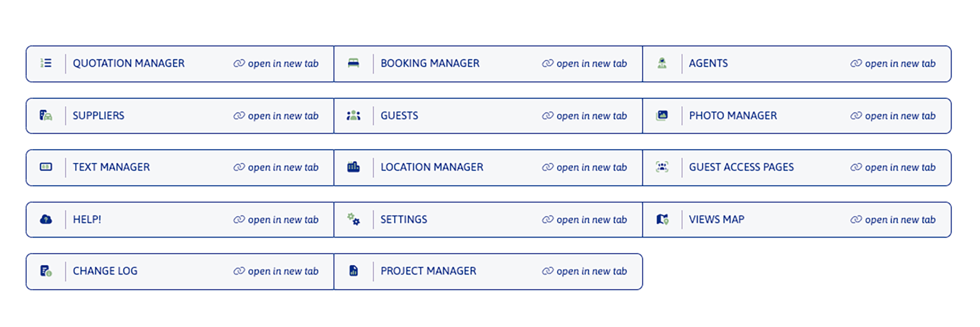Open Quotation Manager
The height and width of the screenshot is (327, 980).
pos(129,63)
